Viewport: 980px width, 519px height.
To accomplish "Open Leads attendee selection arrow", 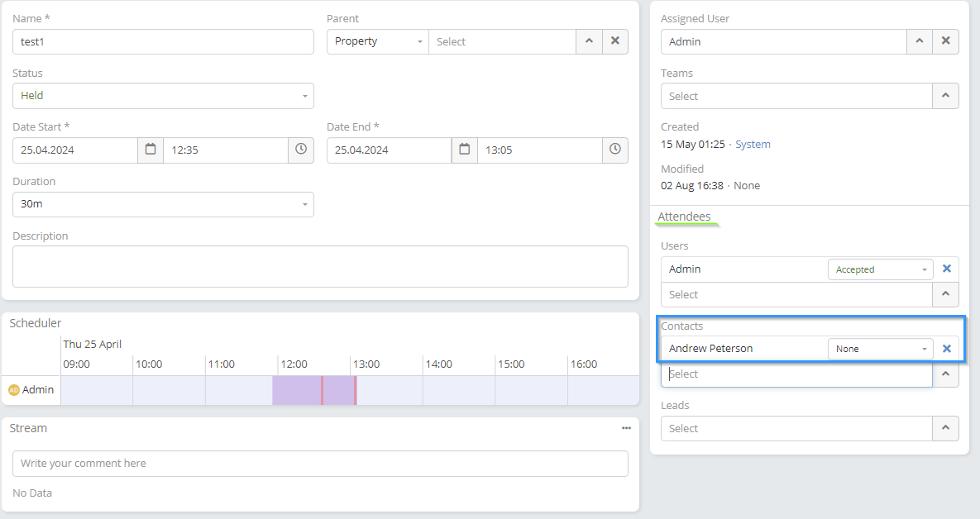I will tap(945, 428).
